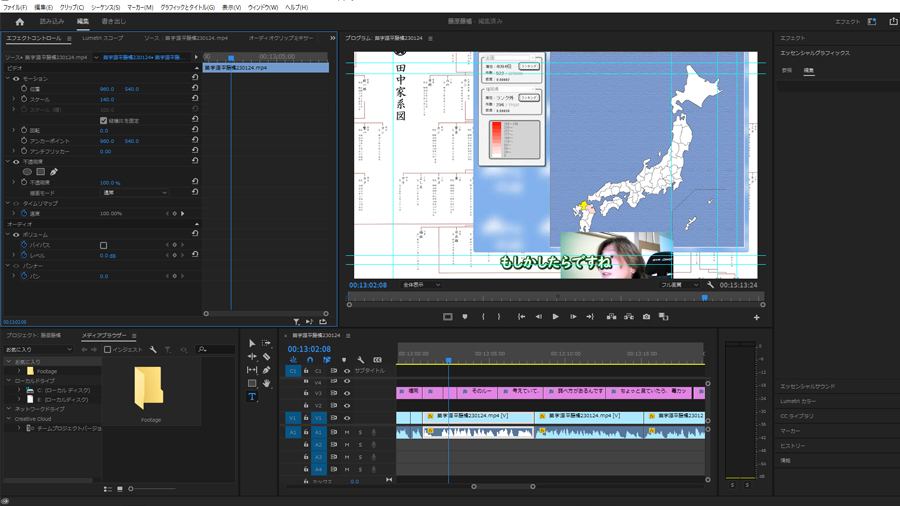Toggle 縦横比を固定 checkbox
This screenshot has width=900, height=506.
pos(103,120)
